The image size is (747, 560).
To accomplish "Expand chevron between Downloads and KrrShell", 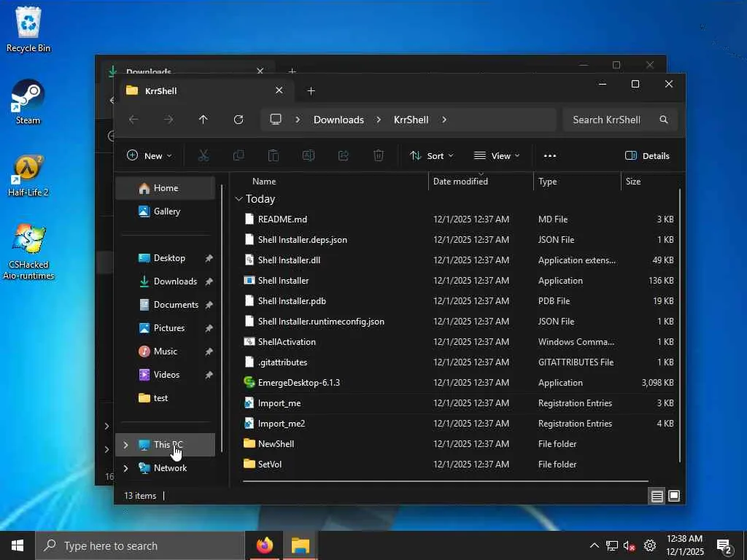I will coord(379,120).
